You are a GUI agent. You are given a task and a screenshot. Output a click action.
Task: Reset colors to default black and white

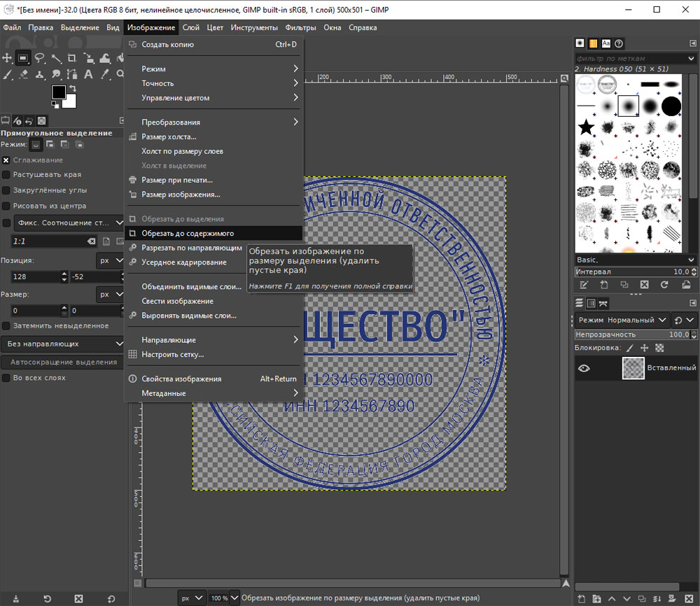click(x=55, y=105)
